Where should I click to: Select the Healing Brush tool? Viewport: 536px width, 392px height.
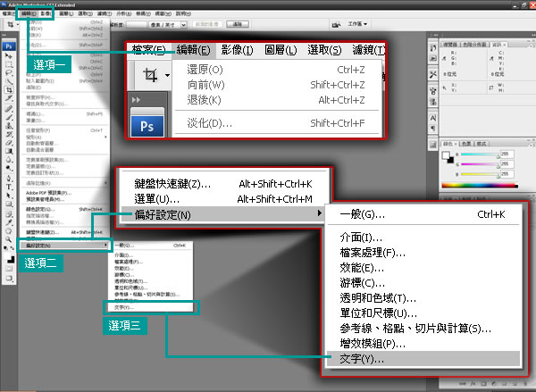pos(9,109)
